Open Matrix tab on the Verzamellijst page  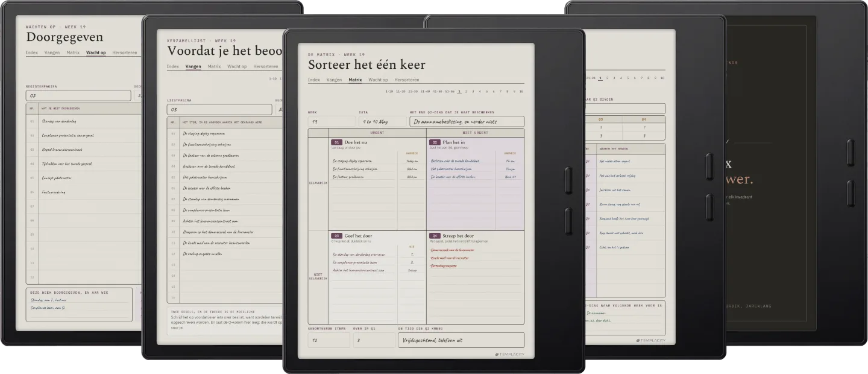click(214, 66)
